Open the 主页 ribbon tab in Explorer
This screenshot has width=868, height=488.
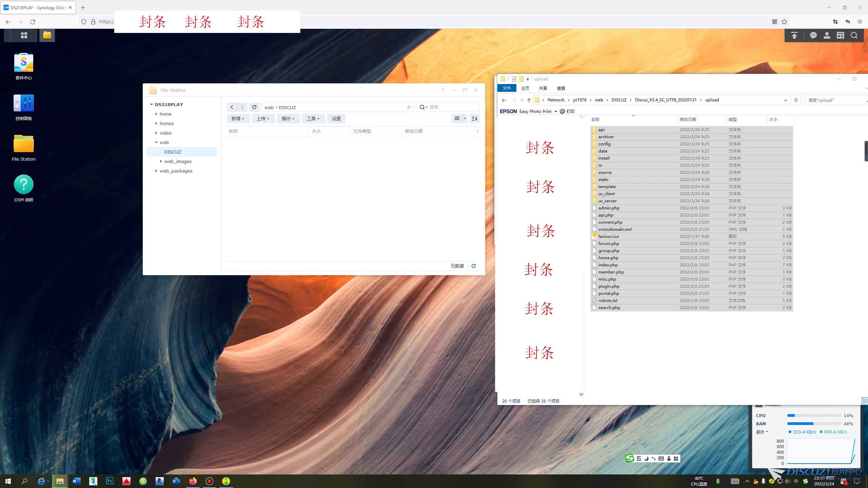tap(525, 88)
